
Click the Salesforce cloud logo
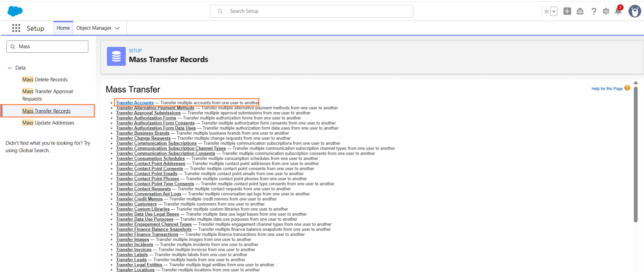click(15, 11)
